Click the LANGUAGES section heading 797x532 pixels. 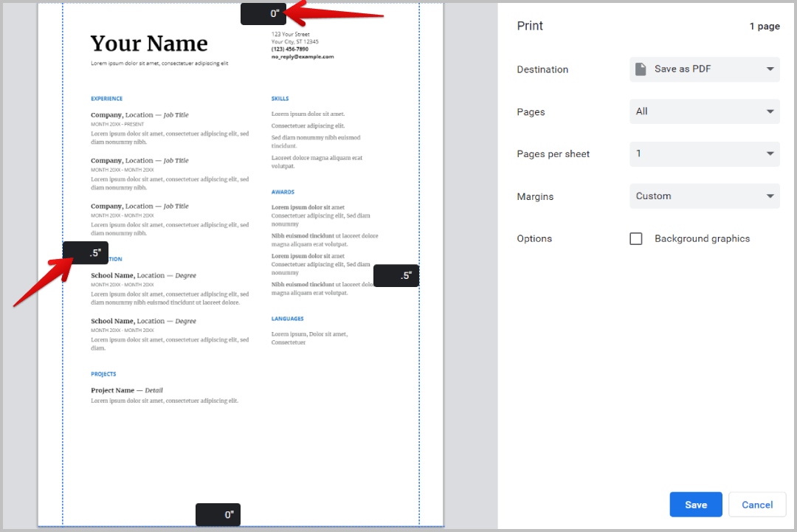click(287, 319)
